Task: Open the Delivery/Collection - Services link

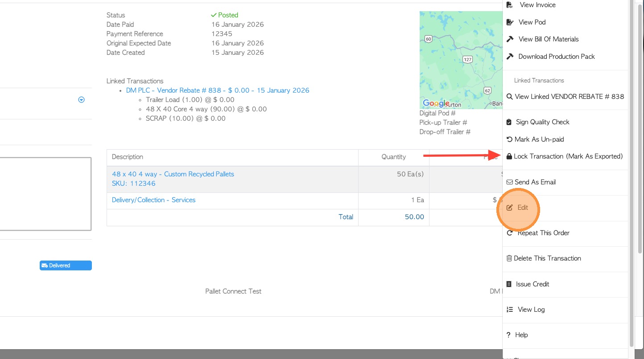Action: point(154,200)
